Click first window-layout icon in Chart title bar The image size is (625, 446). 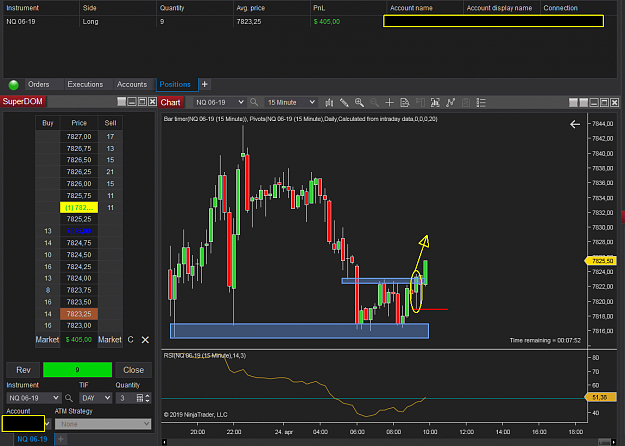click(x=573, y=102)
